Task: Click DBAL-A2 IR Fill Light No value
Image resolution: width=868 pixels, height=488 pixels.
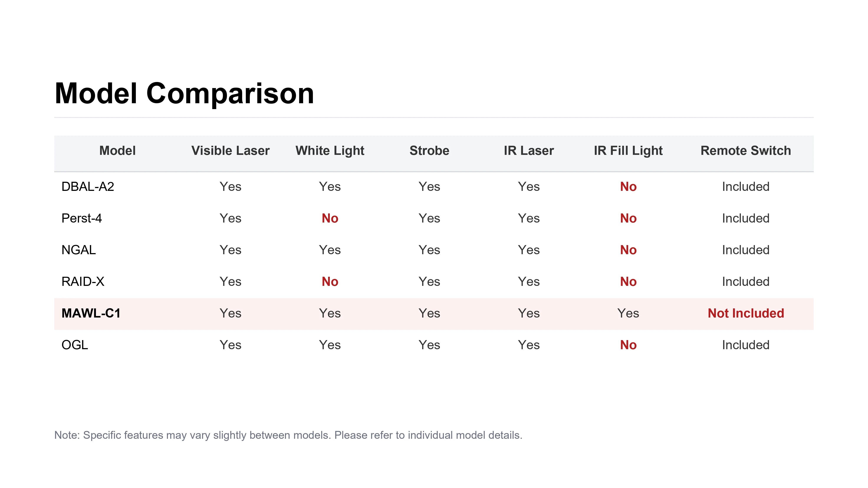Action: tap(628, 187)
